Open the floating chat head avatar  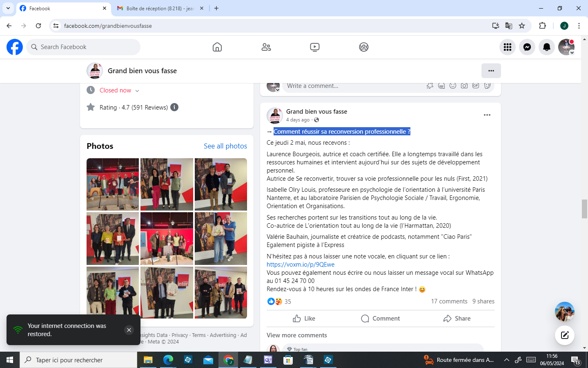[565, 312]
